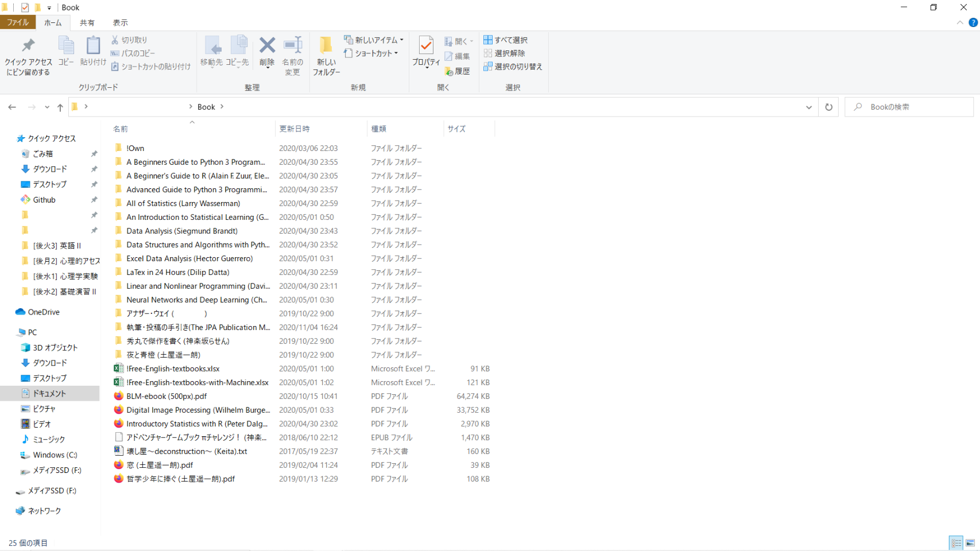Viewport: 980px width, 551px height.
Task: Open the recent locations dropdown arrow
Action: click(47, 107)
